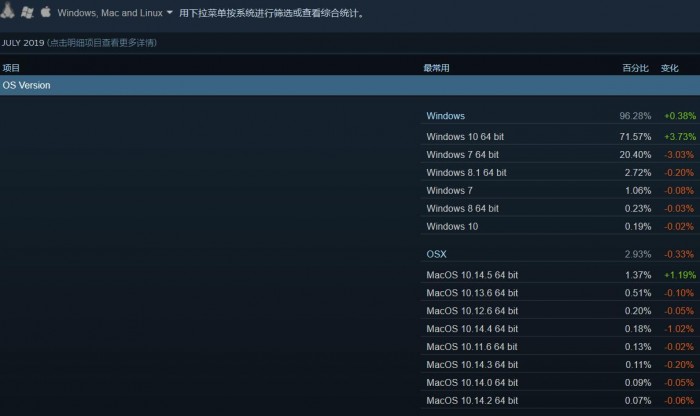Click the 0.51% percentage value

coord(638,293)
